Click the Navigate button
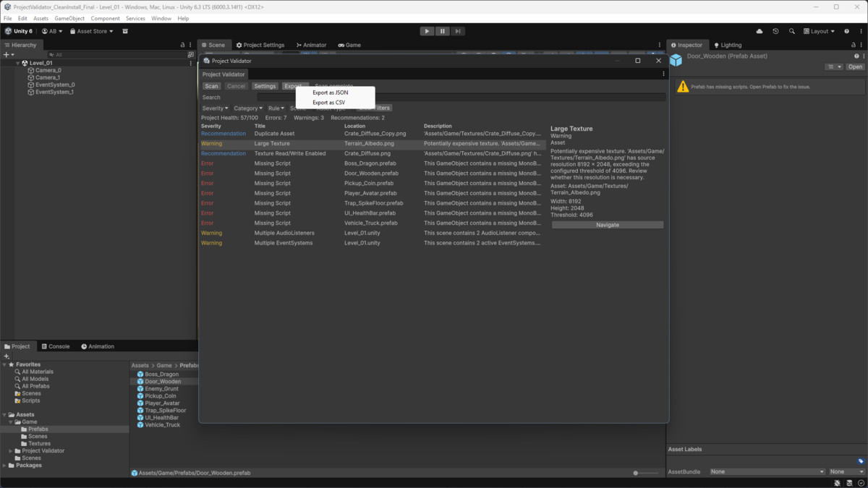The width and height of the screenshot is (868, 488). [608, 225]
